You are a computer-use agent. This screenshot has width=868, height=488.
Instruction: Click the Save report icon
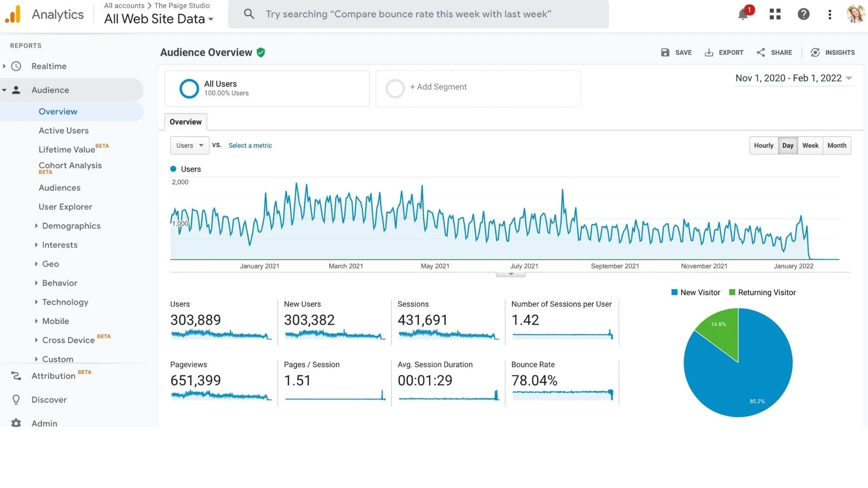[665, 52]
